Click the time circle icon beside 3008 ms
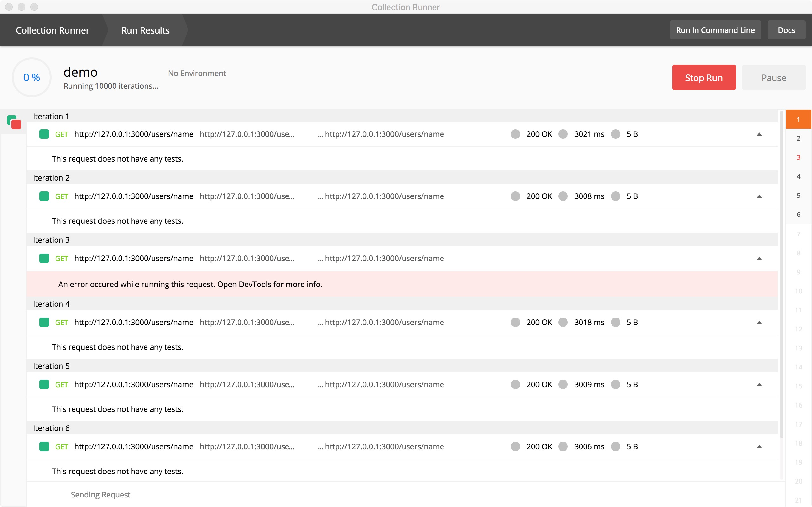Image resolution: width=812 pixels, height=507 pixels. (x=563, y=196)
